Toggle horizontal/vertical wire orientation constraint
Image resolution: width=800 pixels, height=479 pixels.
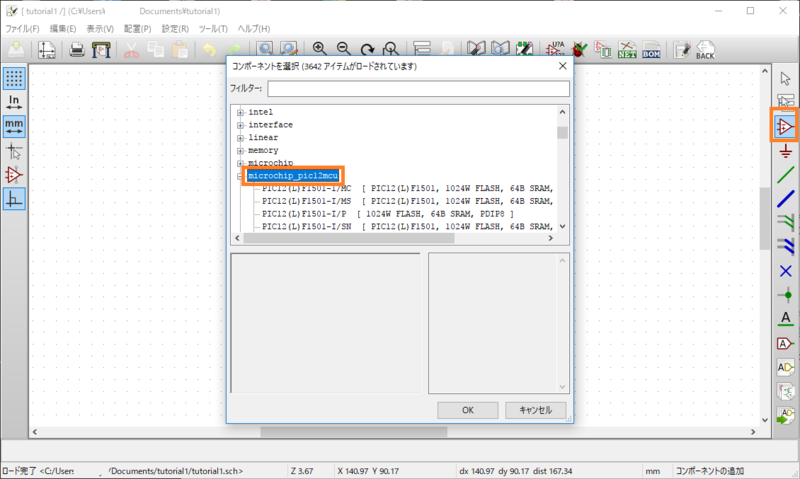click(x=14, y=198)
